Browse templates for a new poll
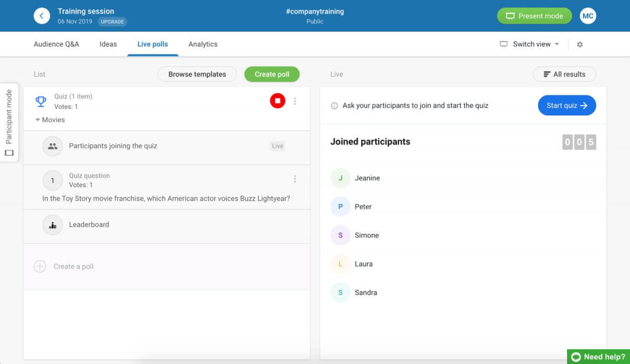 (197, 74)
